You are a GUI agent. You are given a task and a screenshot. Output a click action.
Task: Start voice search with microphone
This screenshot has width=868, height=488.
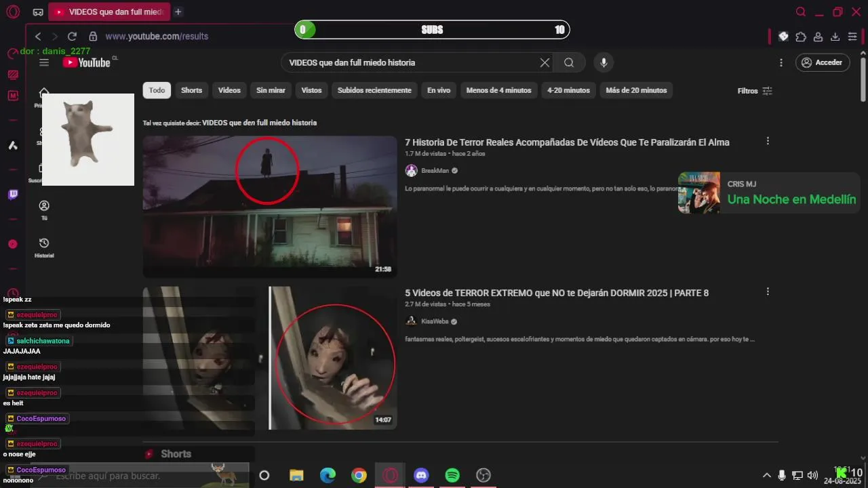pyautogui.click(x=604, y=62)
